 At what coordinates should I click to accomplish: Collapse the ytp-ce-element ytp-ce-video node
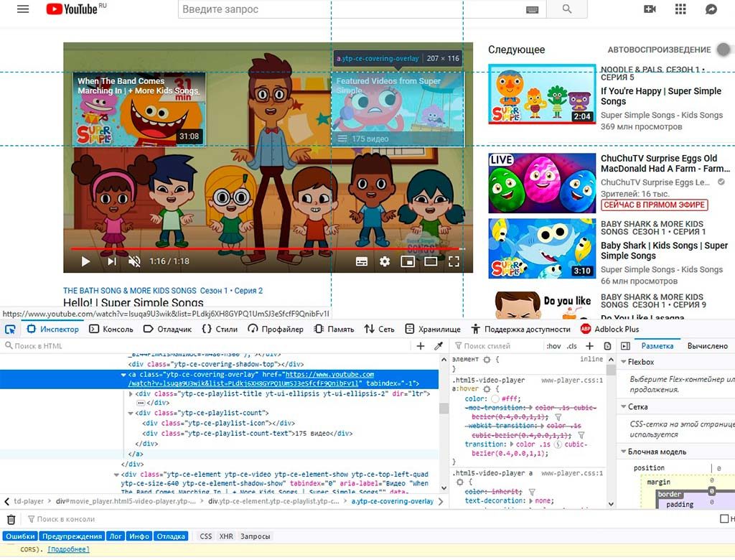pyautogui.click(x=116, y=475)
